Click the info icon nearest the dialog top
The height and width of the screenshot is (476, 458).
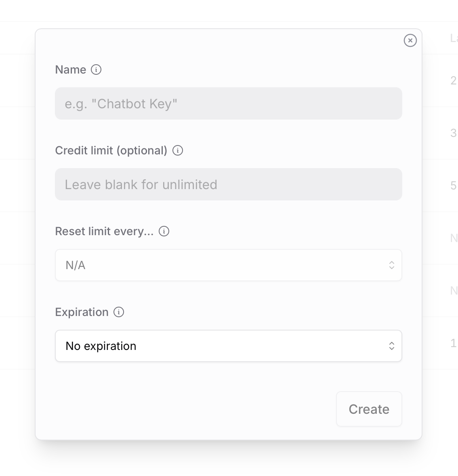click(x=96, y=70)
